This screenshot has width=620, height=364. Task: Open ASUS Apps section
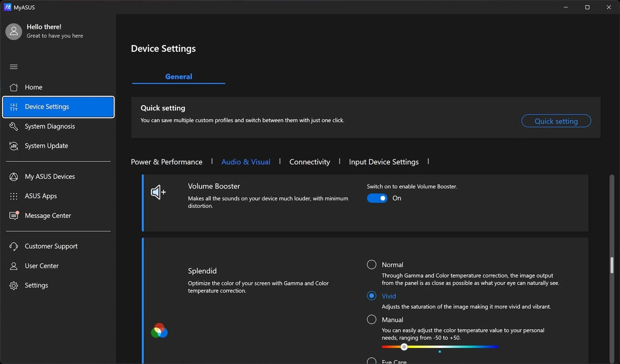(x=58, y=196)
